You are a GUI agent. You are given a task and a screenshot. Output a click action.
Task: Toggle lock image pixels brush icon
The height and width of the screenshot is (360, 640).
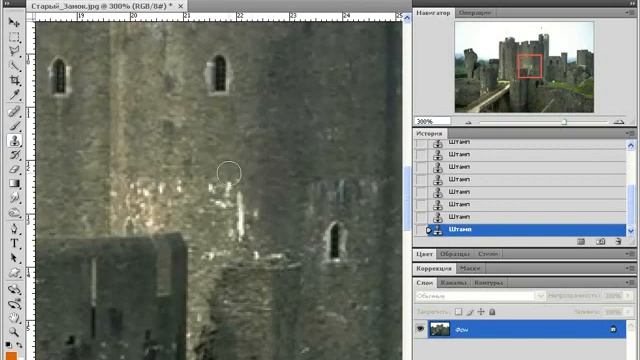coord(470,312)
